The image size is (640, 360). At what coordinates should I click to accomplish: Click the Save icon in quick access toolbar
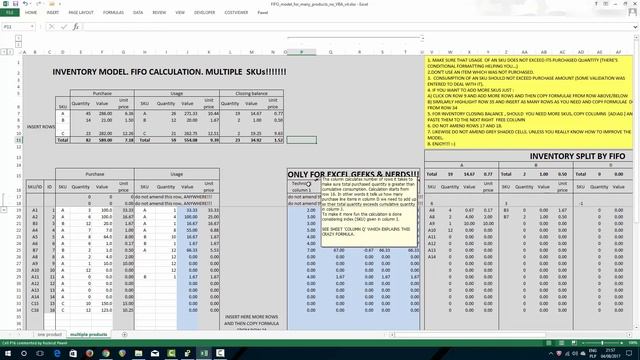pos(15,4)
